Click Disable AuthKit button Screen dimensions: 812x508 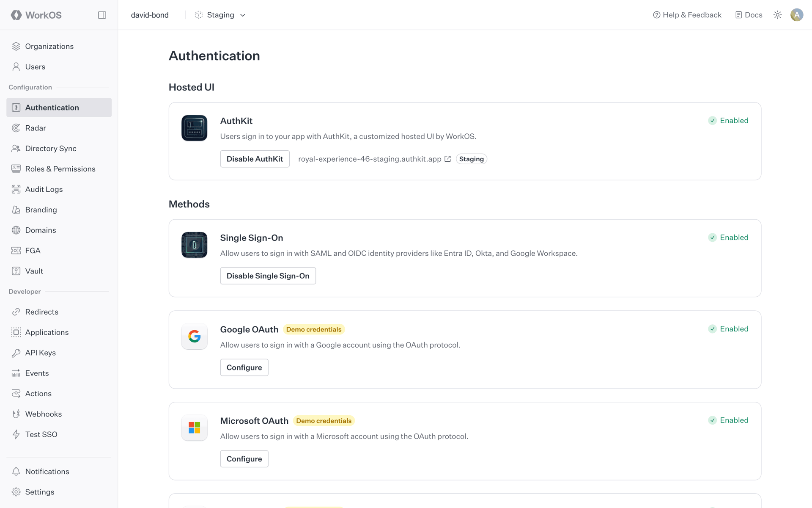click(255, 159)
